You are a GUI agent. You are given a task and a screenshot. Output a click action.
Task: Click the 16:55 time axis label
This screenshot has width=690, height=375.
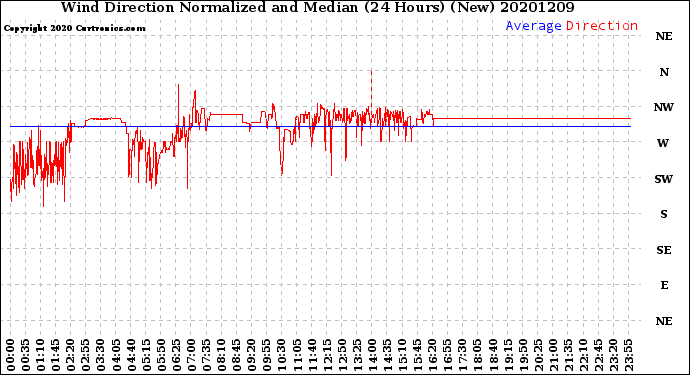[448, 355]
